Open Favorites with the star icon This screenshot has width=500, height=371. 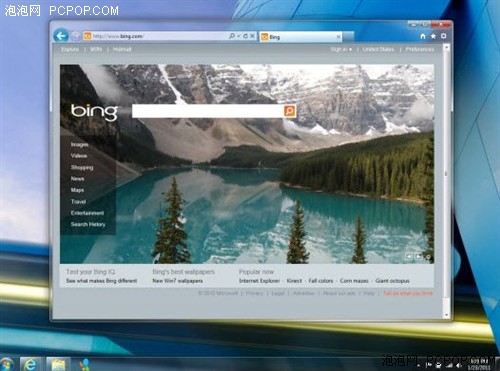433,36
